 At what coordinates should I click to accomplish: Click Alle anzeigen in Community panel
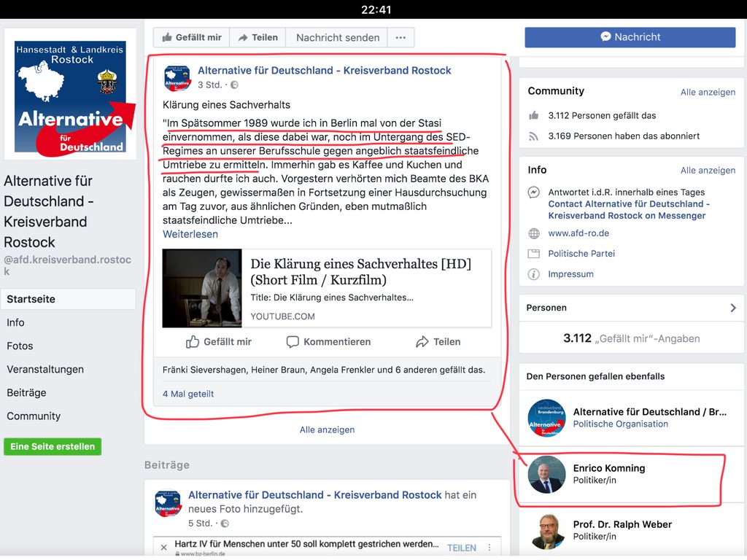coord(708,93)
